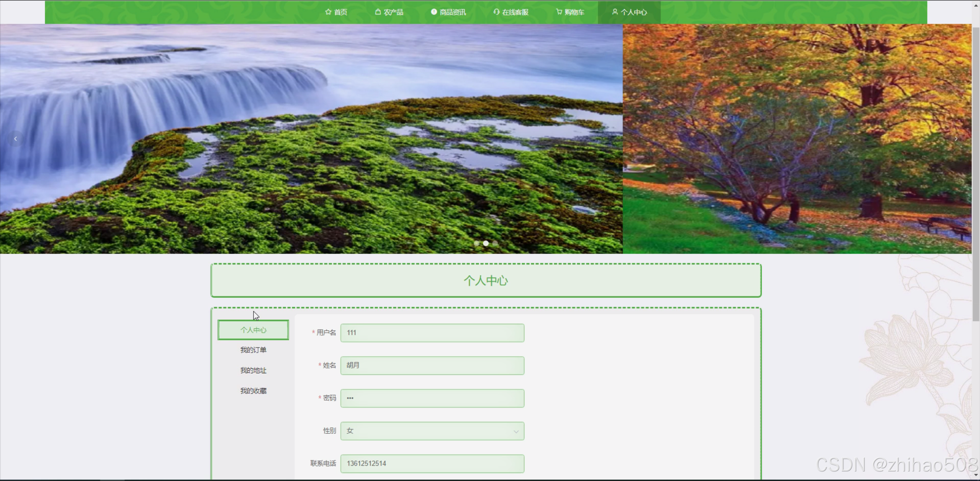This screenshot has width=980, height=481.
Task: Open 个人中心 in the top navigation
Action: [x=629, y=12]
